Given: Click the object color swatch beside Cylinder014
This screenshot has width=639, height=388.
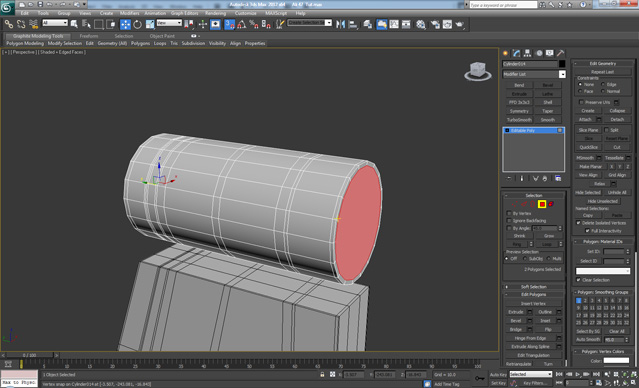Looking at the screenshot, I should pyautogui.click(x=562, y=64).
